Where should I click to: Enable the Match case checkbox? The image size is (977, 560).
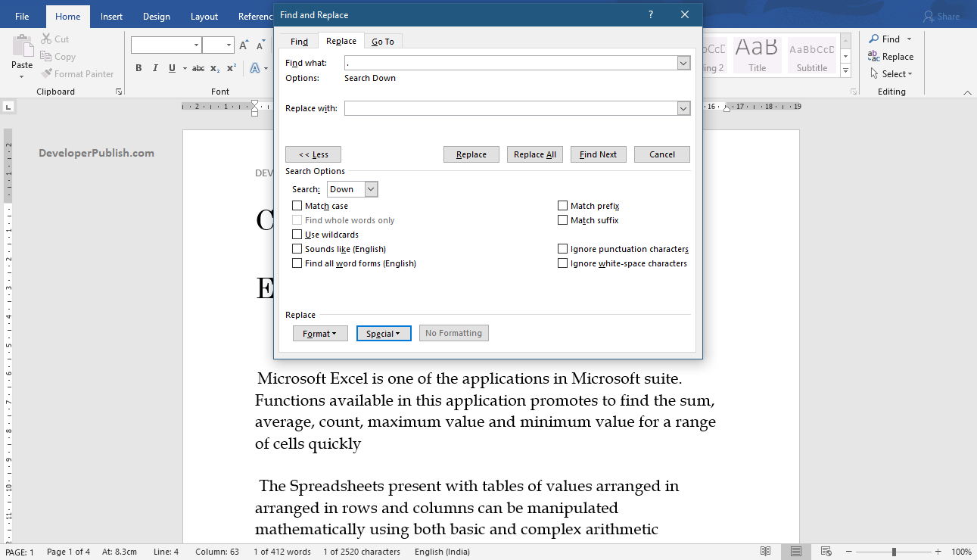(x=297, y=205)
